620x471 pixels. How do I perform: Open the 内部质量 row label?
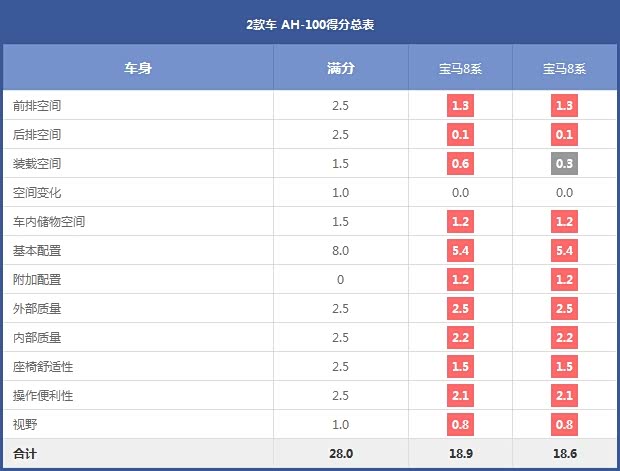click(x=37, y=338)
